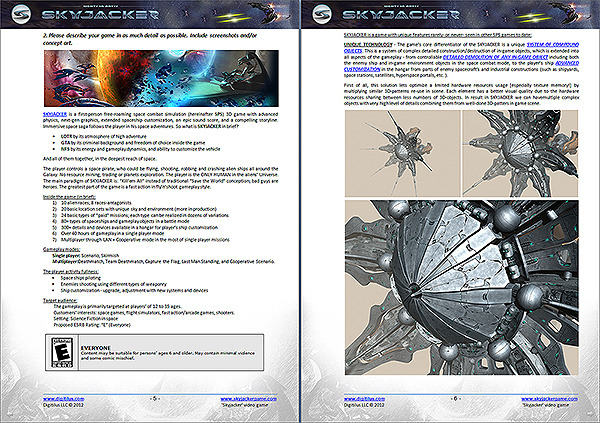Click item '10 alien races; 8 races-antagonists'
The height and width of the screenshot is (423, 600).
pos(96,203)
